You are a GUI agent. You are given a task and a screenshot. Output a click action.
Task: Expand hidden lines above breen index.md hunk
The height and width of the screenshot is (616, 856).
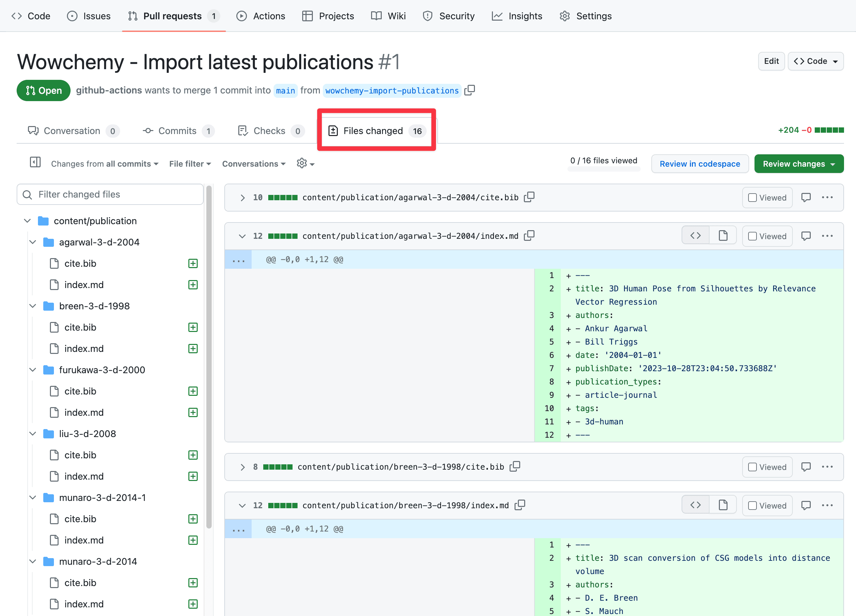click(x=238, y=529)
